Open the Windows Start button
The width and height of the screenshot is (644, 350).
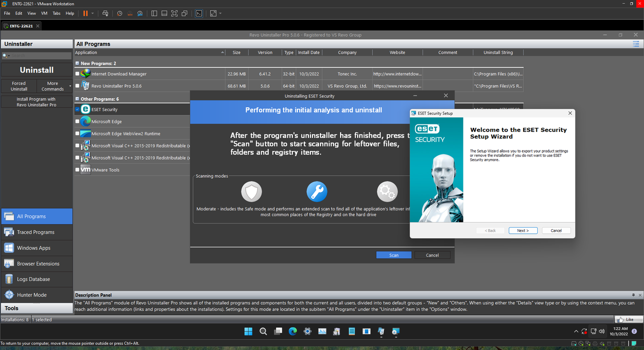point(248,331)
